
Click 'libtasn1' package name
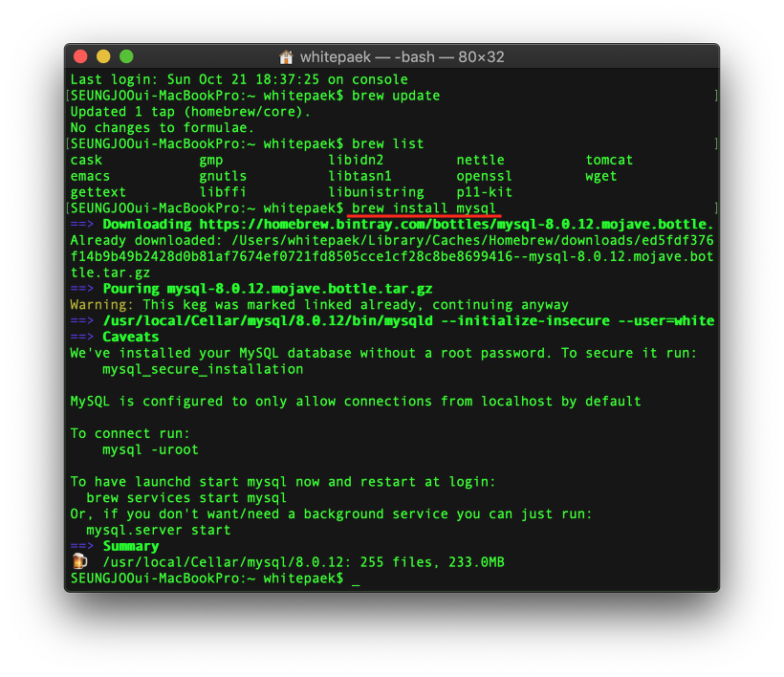(360, 176)
